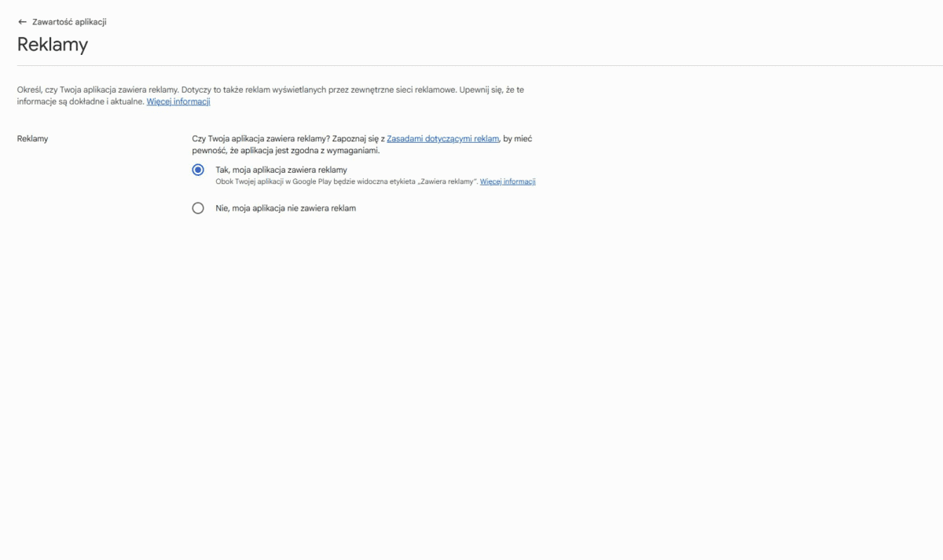Open the Zasadami dotyczącymi reklam policy link
The width and height of the screenshot is (943, 560).
tap(443, 138)
